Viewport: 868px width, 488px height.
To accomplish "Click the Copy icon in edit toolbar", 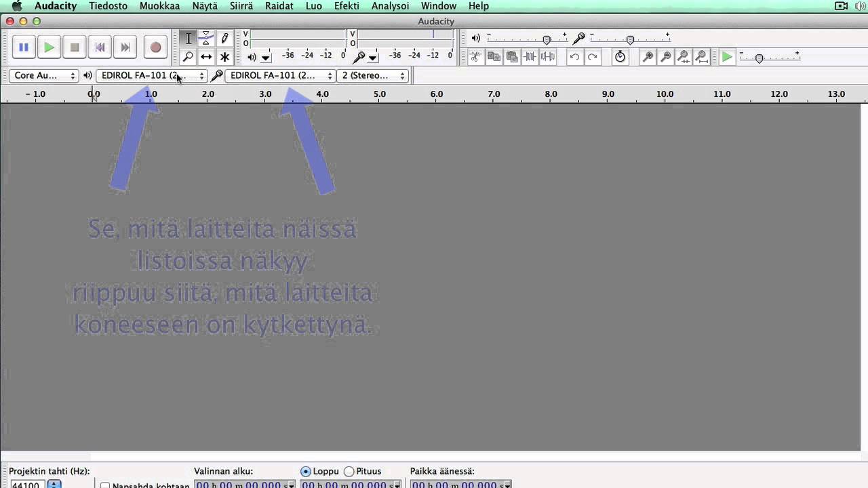I will (x=494, y=57).
